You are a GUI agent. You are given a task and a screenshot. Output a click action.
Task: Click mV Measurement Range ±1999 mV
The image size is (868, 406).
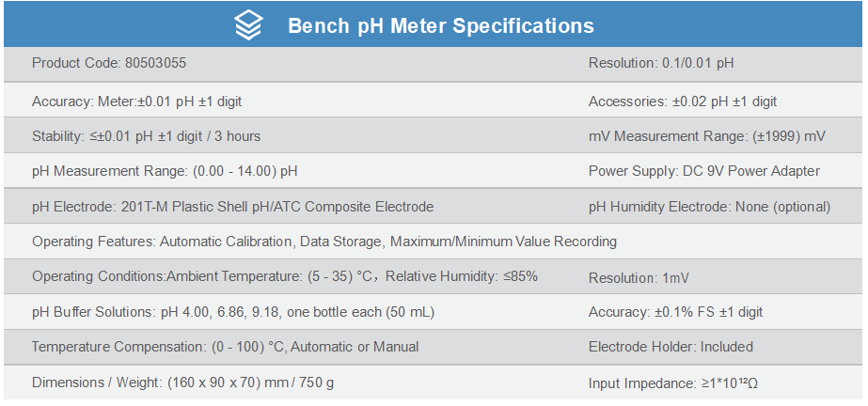707,136
